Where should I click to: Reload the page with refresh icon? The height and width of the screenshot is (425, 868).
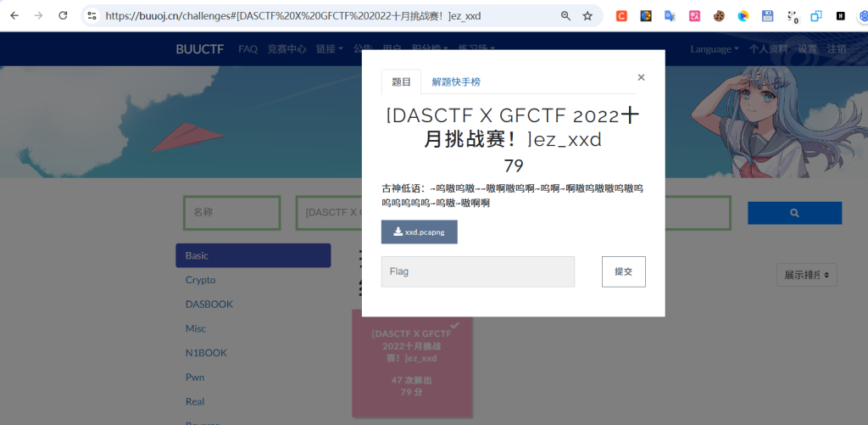pos(63,15)
